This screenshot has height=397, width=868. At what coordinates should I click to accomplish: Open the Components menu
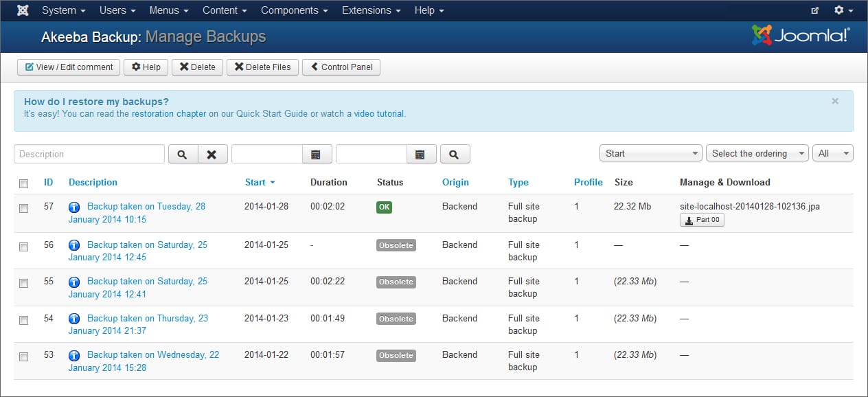point(294,10)
